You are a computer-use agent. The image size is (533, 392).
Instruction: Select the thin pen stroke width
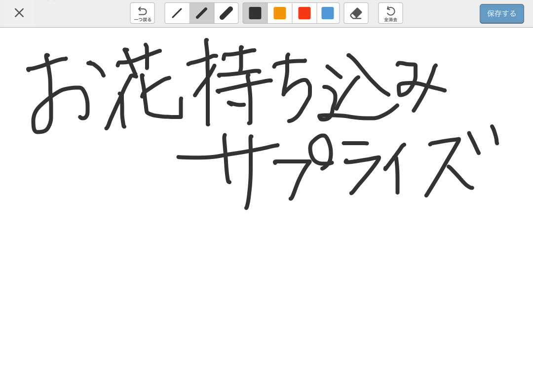pos(177,13)
